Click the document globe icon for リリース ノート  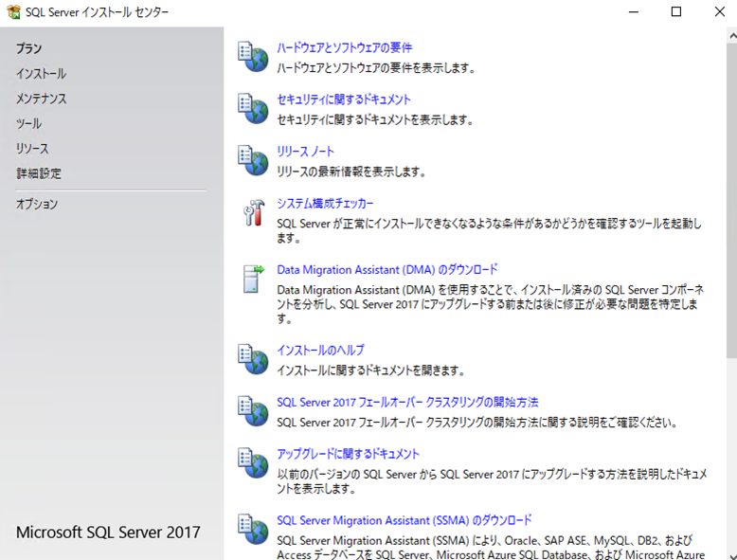[253, 160]
